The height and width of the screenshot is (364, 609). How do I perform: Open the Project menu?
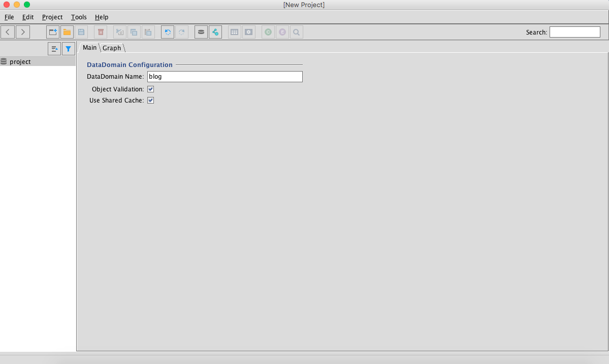coord(52,17)
